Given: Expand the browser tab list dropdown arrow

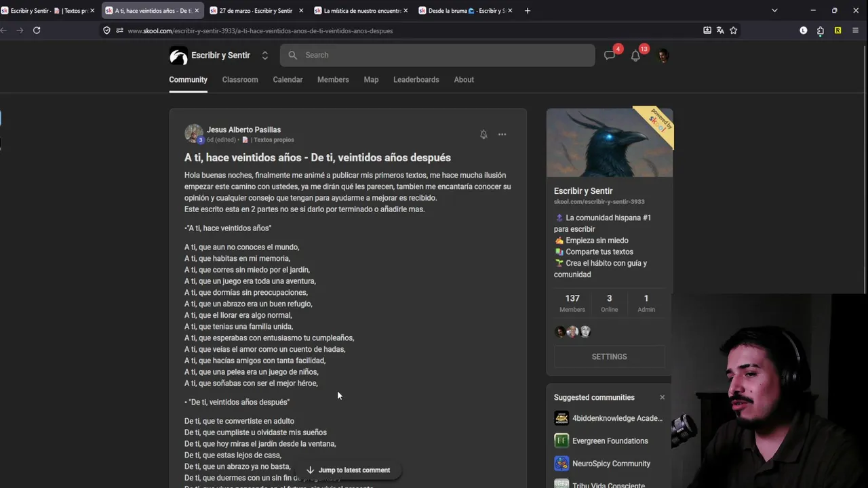Looking at the screenshot, I should [x=774, y=10].
